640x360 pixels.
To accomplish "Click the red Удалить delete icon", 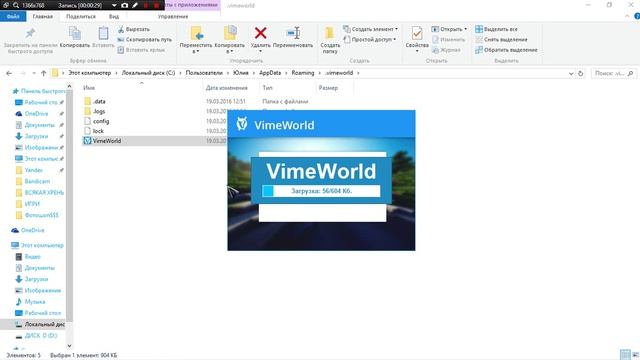I will point(260,33).
